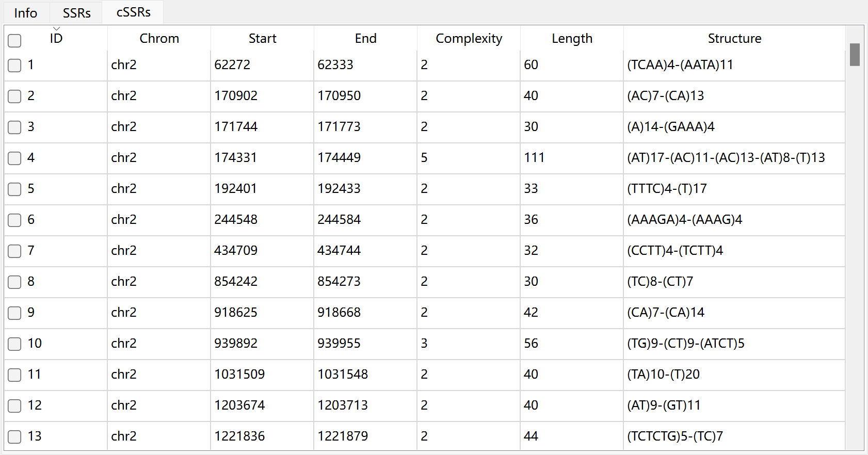Screen dimensions: 868x455
Task: Select Start cell 1221836
Action: (262, 436)
